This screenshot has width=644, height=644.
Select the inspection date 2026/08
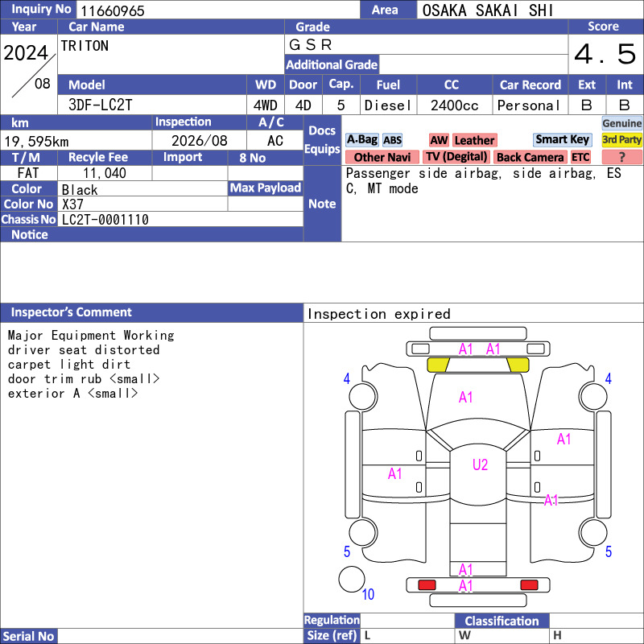click(199, 141)
